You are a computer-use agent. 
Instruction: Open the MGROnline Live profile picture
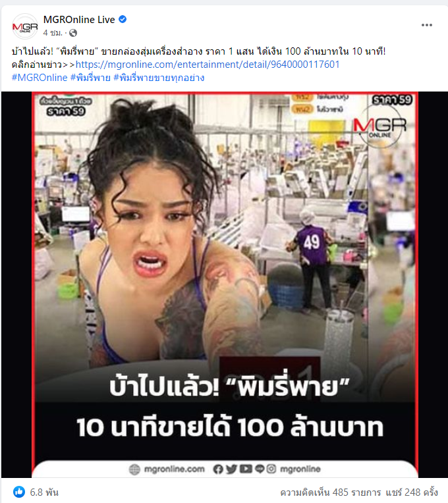[25, 26]
